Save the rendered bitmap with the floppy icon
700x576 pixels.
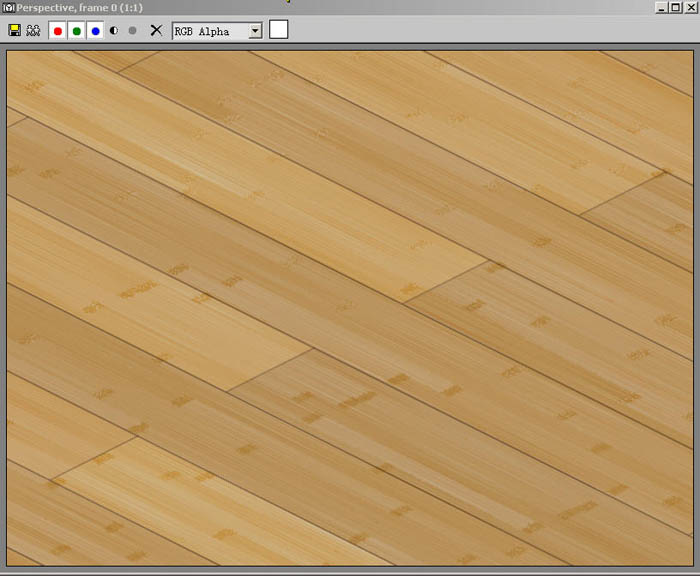click(x=14, y=30)
